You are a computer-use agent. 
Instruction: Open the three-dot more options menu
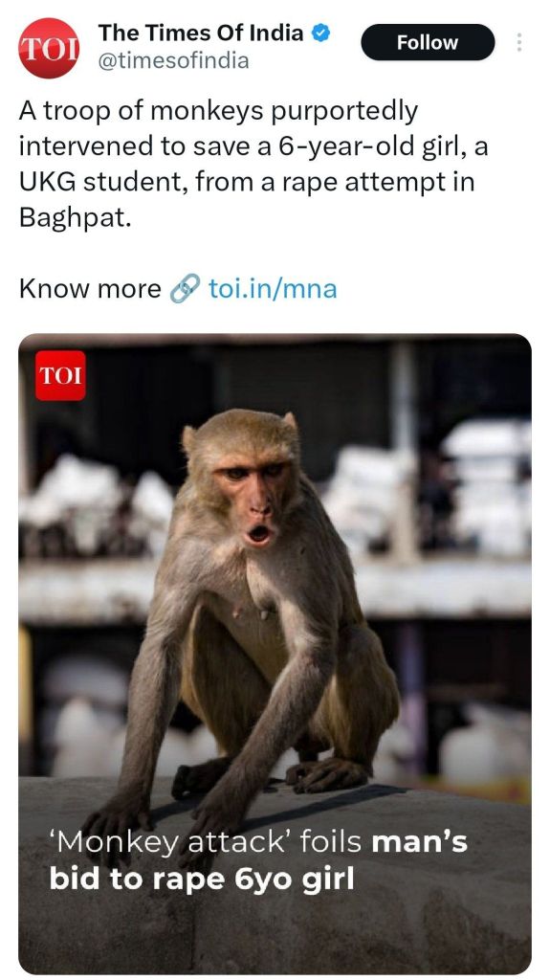click(x=518, y=42)
